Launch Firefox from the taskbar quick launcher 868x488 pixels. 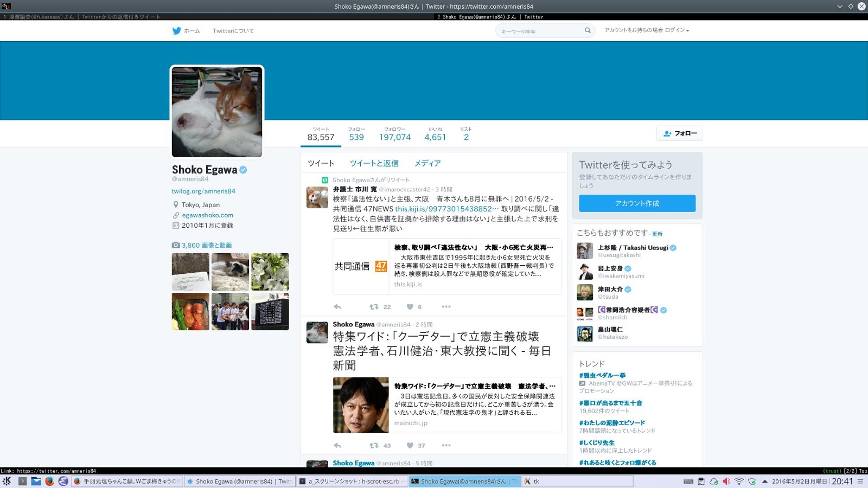[49, 481]
